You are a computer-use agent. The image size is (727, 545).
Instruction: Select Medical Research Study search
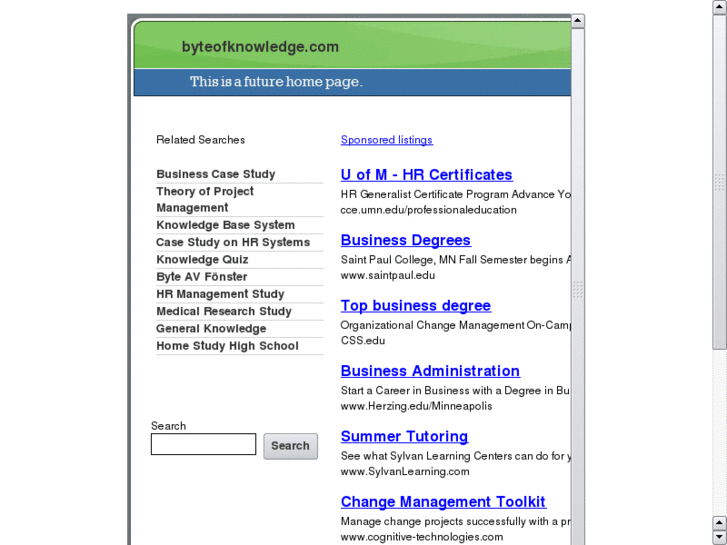tap(224, 311)
